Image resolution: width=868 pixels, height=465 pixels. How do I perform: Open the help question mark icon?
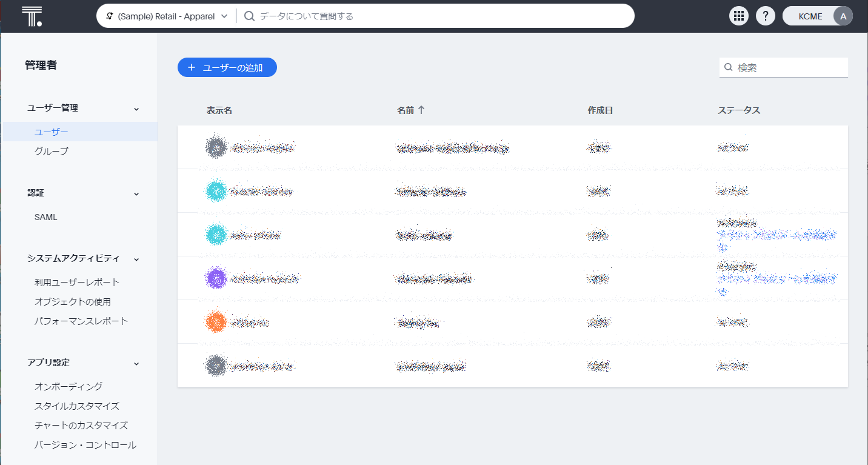766,16
